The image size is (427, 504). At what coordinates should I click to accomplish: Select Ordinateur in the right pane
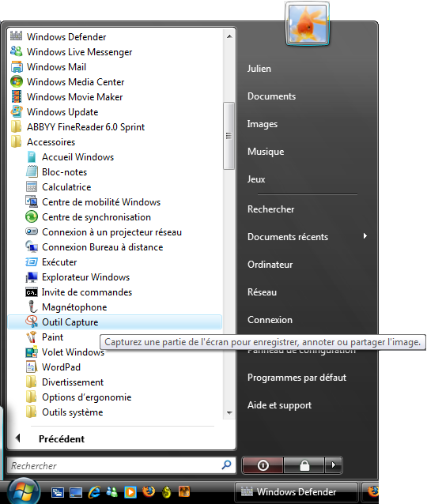270,265
